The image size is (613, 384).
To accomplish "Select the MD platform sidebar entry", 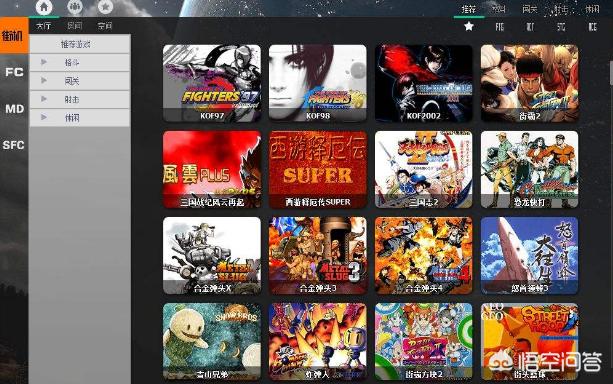I will point(14,109).
